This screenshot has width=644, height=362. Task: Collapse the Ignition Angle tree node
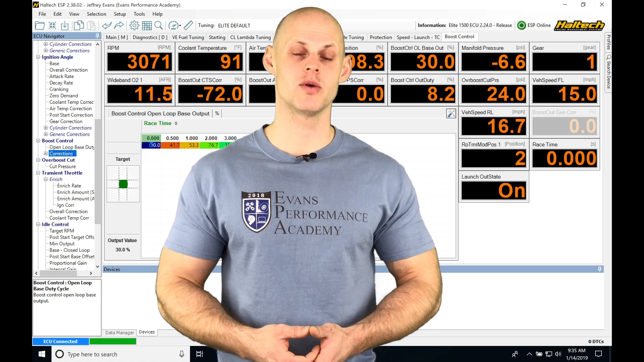point(38,57)
